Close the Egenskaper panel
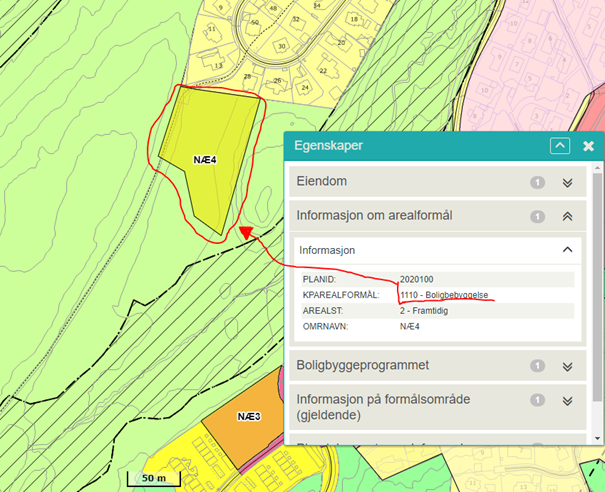The image size is (605, 492). pyautogui.click(x=589, y=146)
